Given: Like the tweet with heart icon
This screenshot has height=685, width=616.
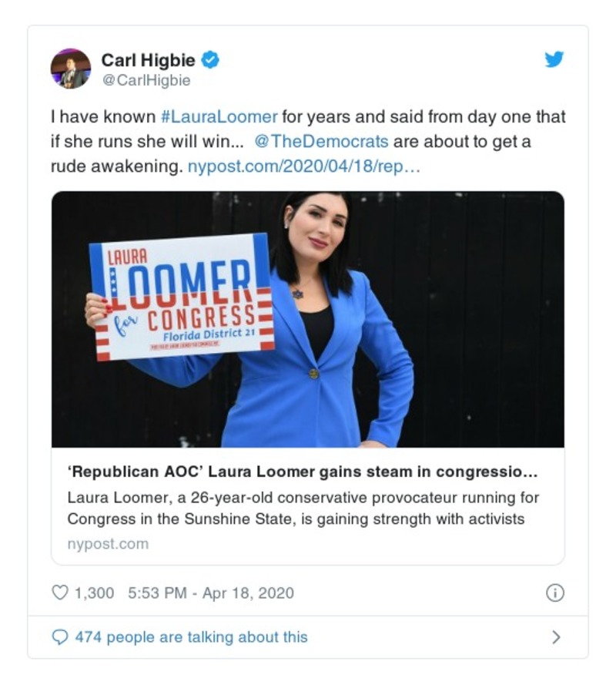Looking at the screenshot, I should [60, 593].
